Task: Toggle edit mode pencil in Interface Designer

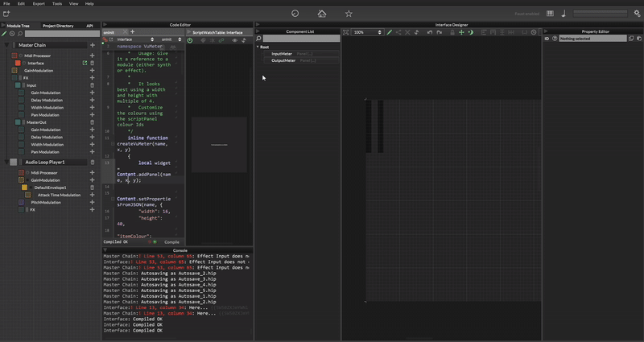Action: [x=389, y=32]
